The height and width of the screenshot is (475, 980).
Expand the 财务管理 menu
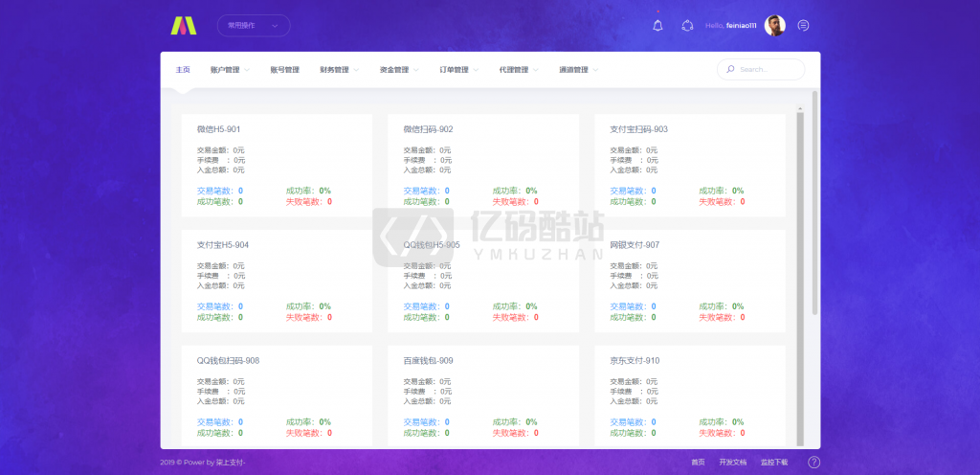coord(339,70)
